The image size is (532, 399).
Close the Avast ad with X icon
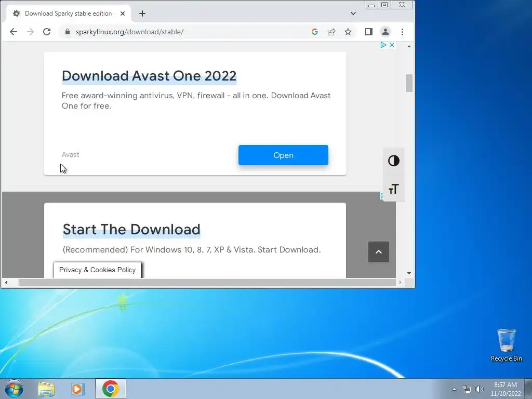[392, 45]
